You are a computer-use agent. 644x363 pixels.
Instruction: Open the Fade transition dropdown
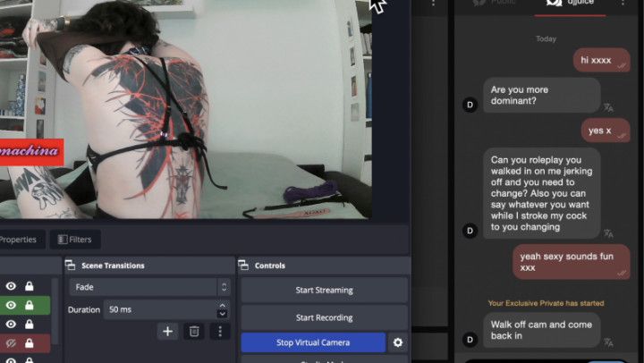(x=148, y=287)
